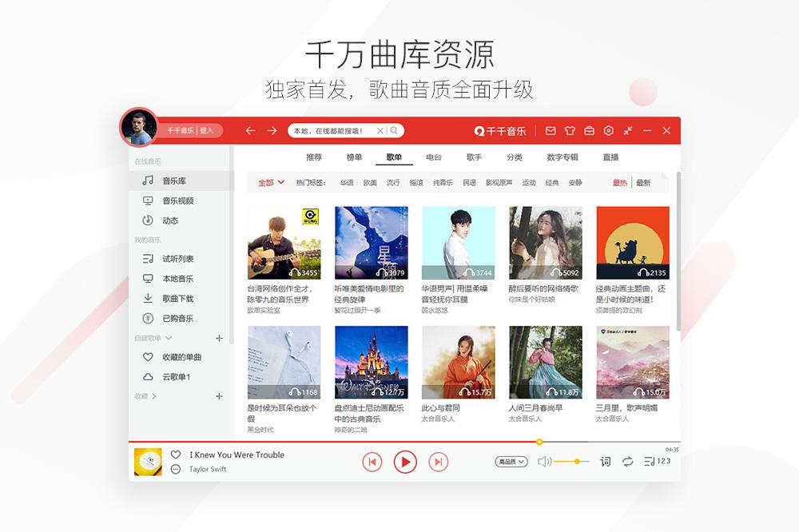Add new playlist plus next to 自建歌单
The image size is (799, 532).
(x=219, y=338)
